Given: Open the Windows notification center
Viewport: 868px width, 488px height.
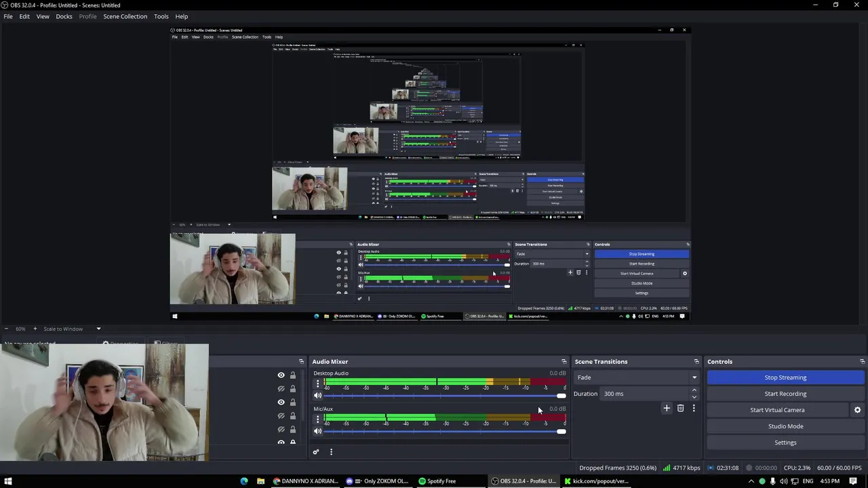Looking at the screenshot, I should point(854,481).
